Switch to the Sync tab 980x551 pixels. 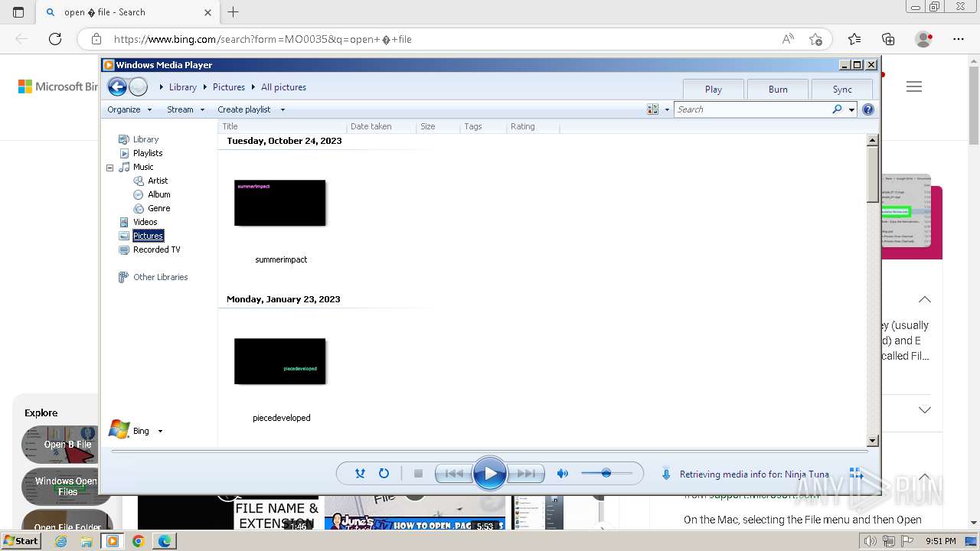842,89
